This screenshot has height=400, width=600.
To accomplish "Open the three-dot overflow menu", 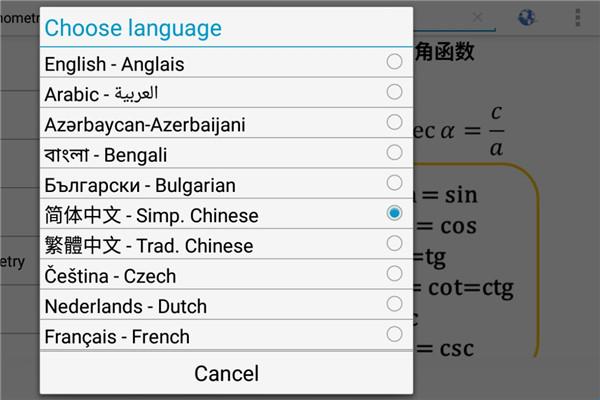I will point(578,17).
